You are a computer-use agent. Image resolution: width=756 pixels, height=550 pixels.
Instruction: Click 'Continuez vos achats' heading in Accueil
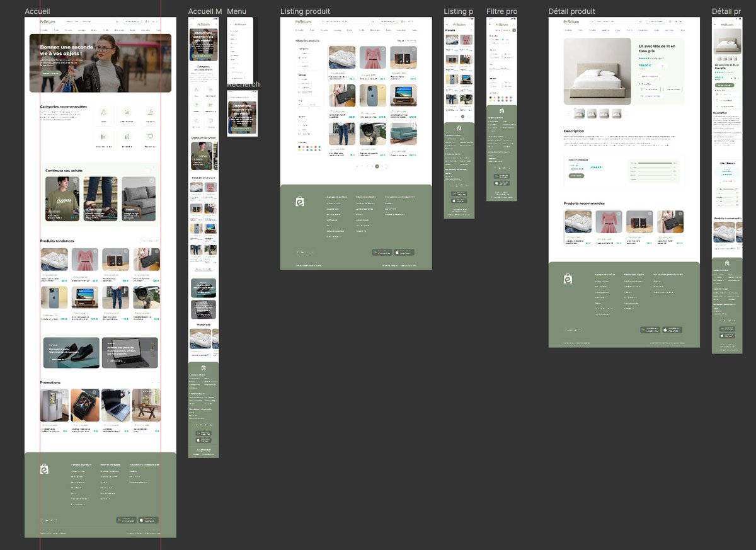(x=64, y=170)
